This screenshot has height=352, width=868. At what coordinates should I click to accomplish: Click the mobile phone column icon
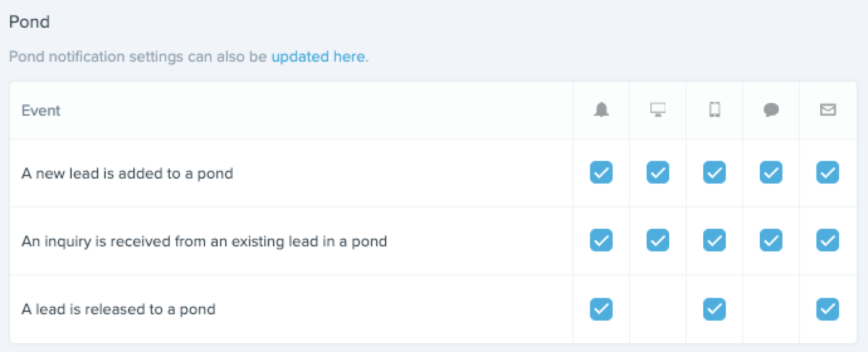tap(715, 110)
